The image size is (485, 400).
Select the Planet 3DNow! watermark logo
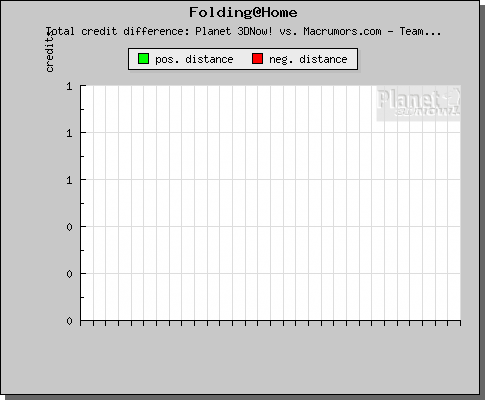click(x=419, y=103)
